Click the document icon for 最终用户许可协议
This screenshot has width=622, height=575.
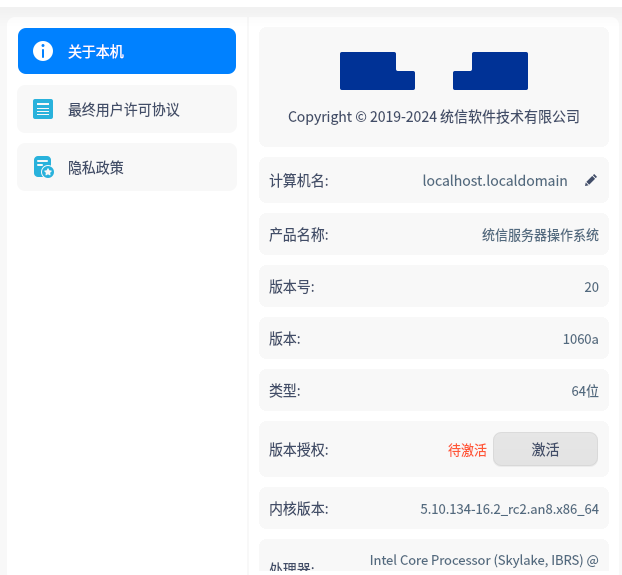43,109
